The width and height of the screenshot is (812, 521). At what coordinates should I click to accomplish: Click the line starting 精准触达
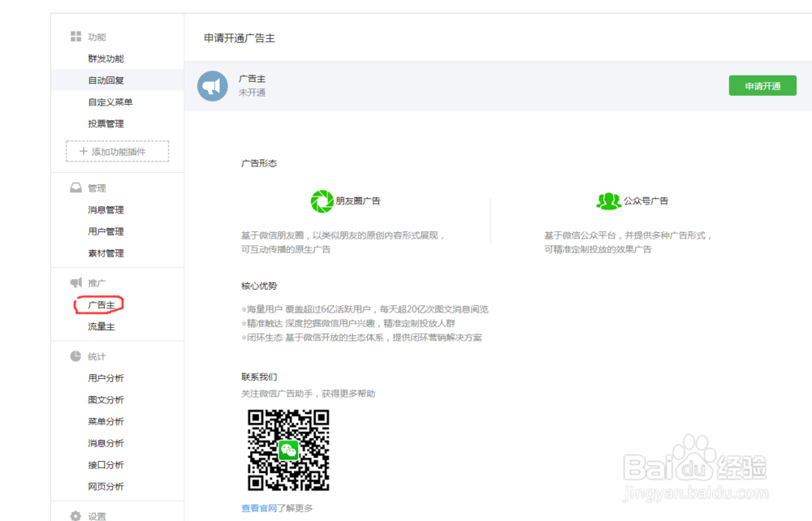(x=348, y=323)
